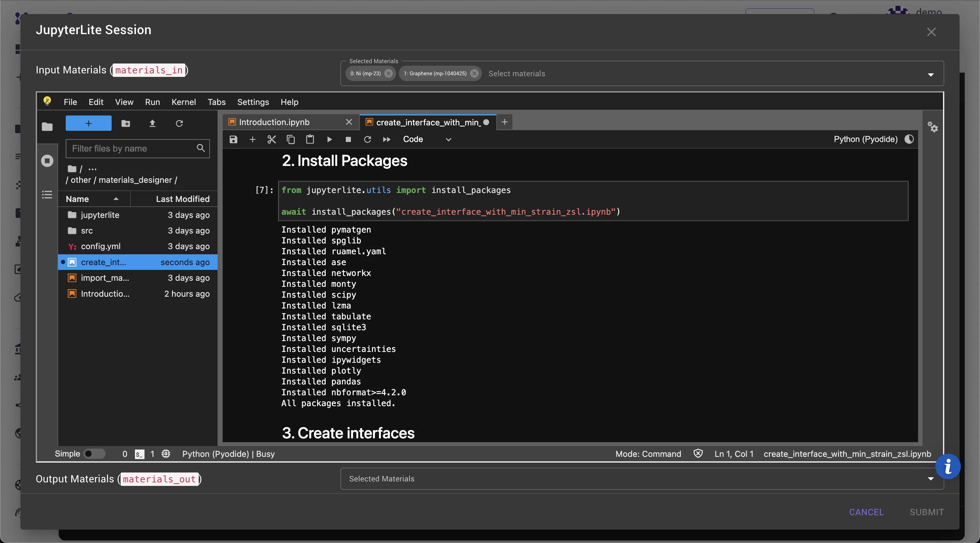
Task: Refresh the file browser list
Action: click(x=179, y=123)
